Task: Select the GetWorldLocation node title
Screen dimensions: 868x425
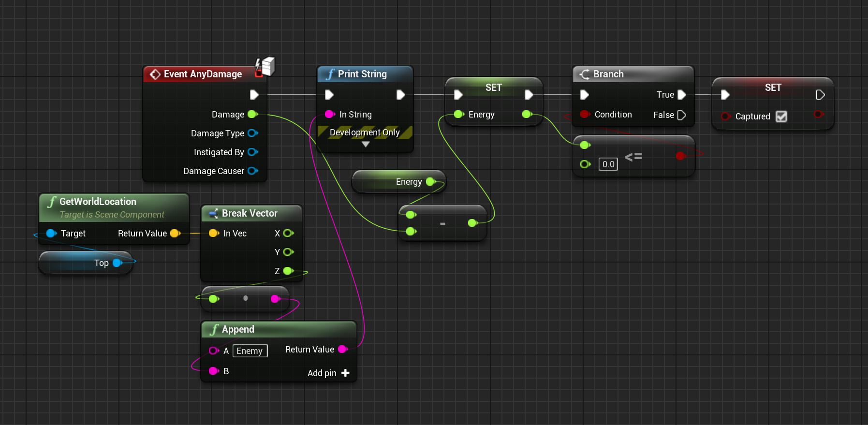Action: pyautogui.click(x=98, y=202)
